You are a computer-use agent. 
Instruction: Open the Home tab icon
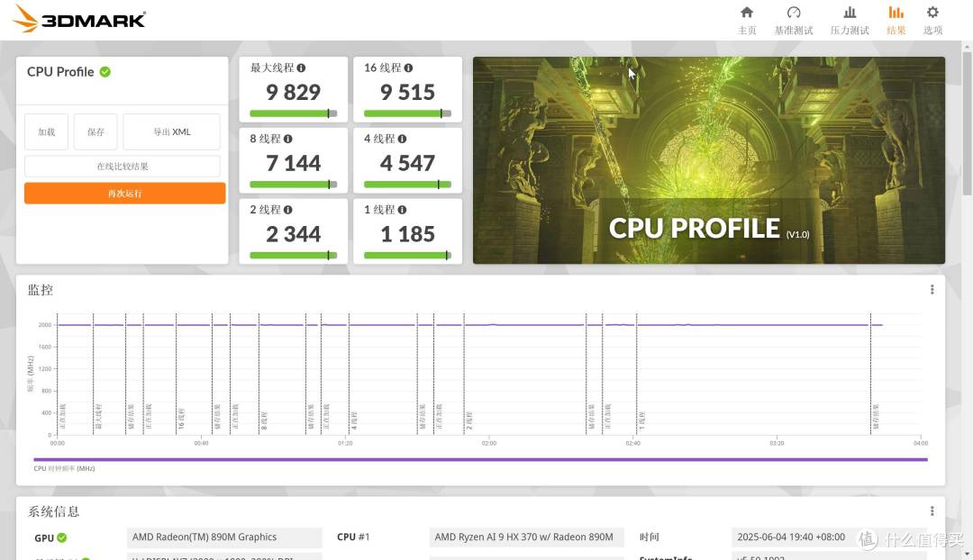tap(747, 13)
